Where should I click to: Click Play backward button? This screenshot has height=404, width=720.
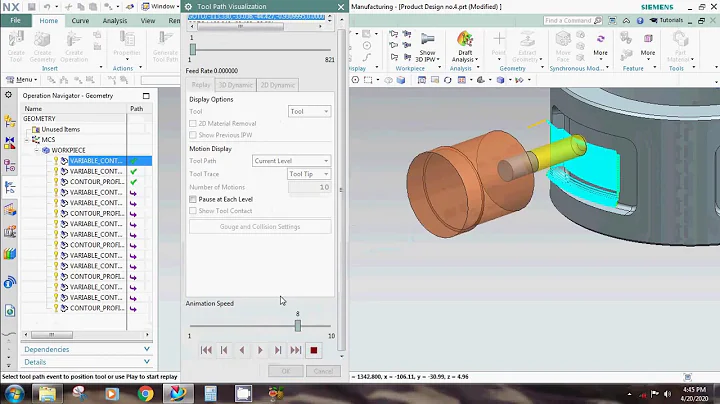[x=242, y=350]
